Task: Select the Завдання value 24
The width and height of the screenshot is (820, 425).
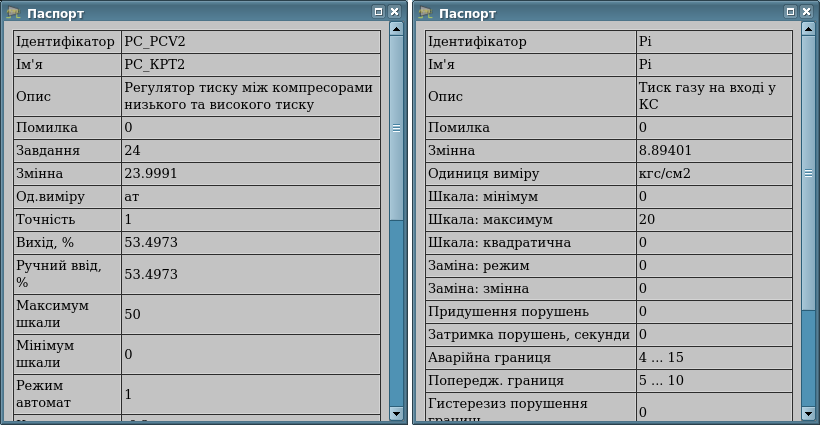Action: tap(250, 151)
